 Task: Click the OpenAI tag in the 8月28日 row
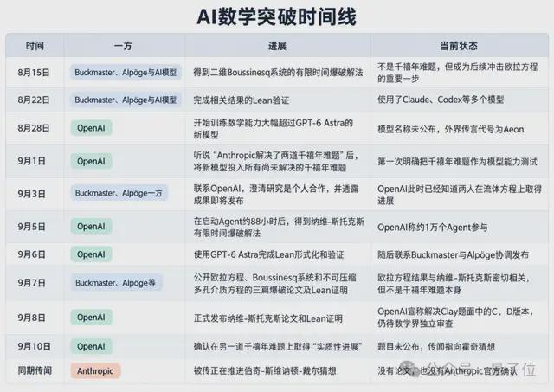tap(91, 128)
